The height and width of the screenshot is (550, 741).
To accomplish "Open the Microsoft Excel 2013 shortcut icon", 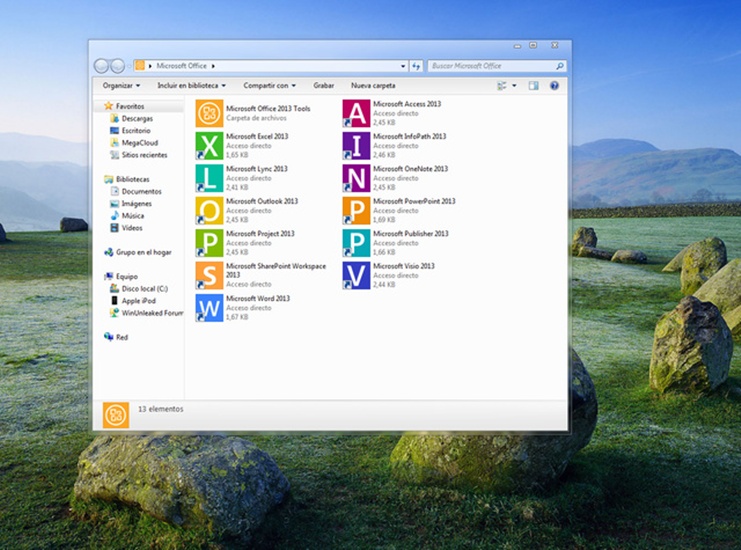I will 209,146.
